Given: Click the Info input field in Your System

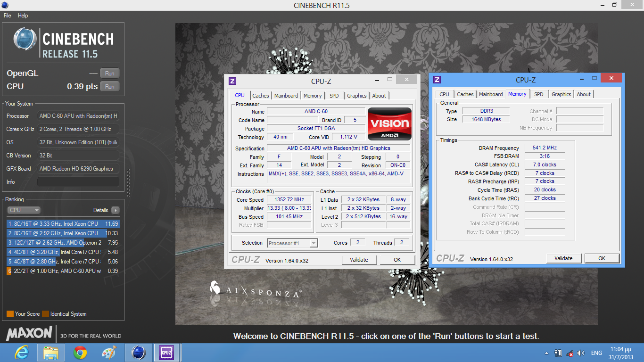Looking at the screenshot, I should [78, 182].
